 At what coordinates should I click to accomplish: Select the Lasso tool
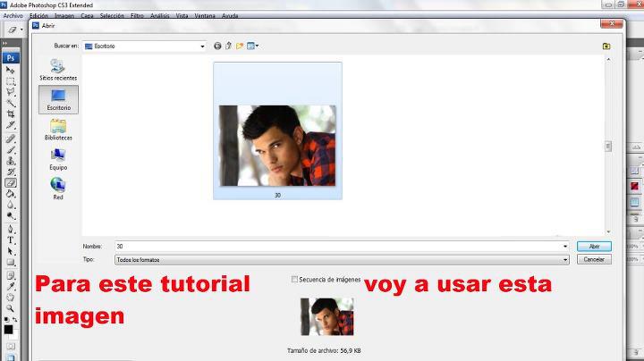coord(11,92)
